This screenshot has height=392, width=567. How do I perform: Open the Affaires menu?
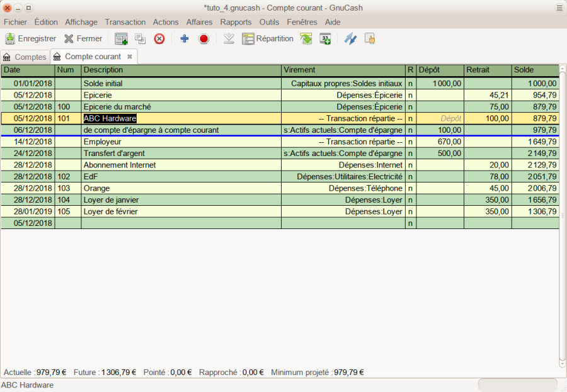pos(199,22)
